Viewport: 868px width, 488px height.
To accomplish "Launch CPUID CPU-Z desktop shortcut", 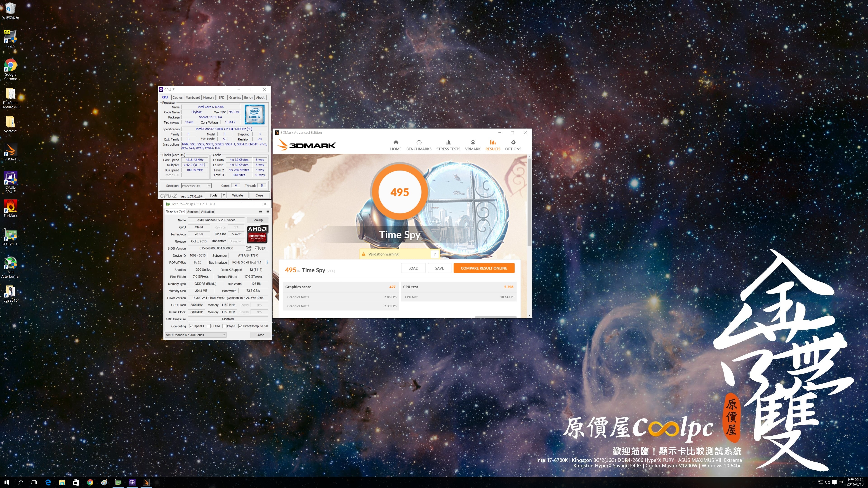I will point(10,182).
